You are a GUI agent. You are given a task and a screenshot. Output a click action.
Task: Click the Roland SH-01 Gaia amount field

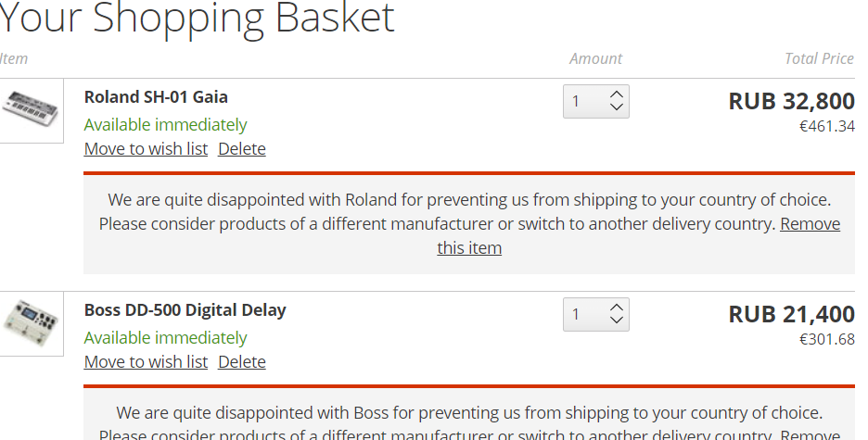pos(595,101)
